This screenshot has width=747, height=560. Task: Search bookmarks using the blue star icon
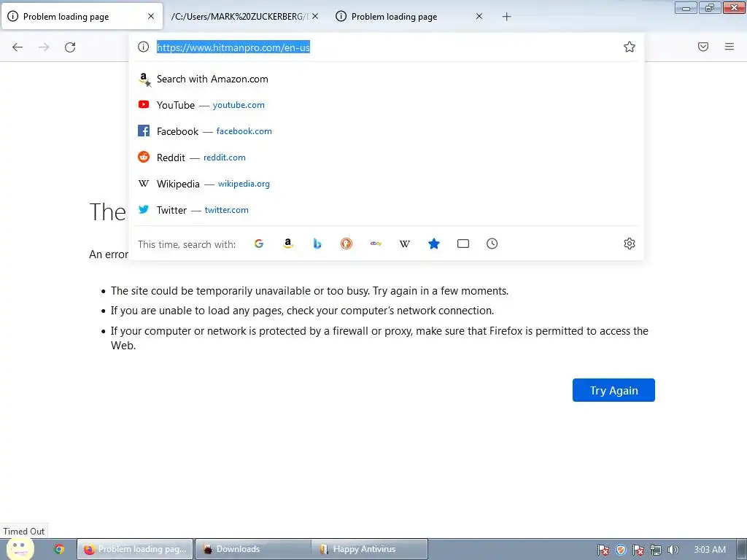[x=434, y=244]
